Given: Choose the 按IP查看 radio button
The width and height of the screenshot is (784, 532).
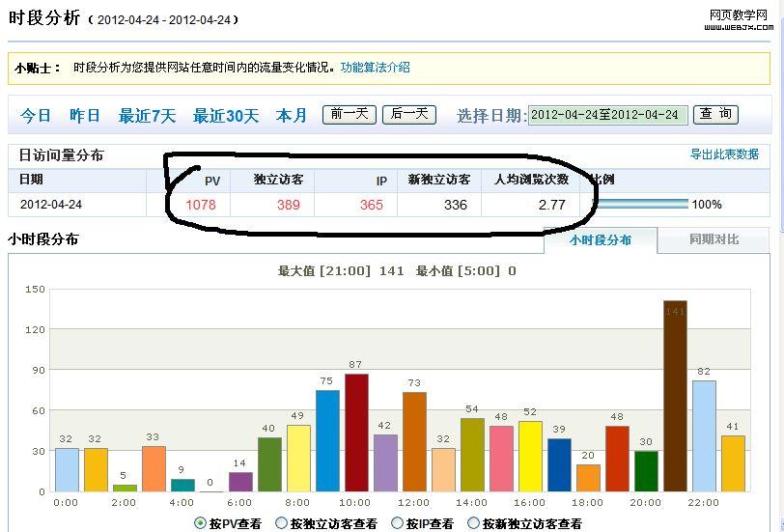Looking at the screenshot, I should coord(398,523).
